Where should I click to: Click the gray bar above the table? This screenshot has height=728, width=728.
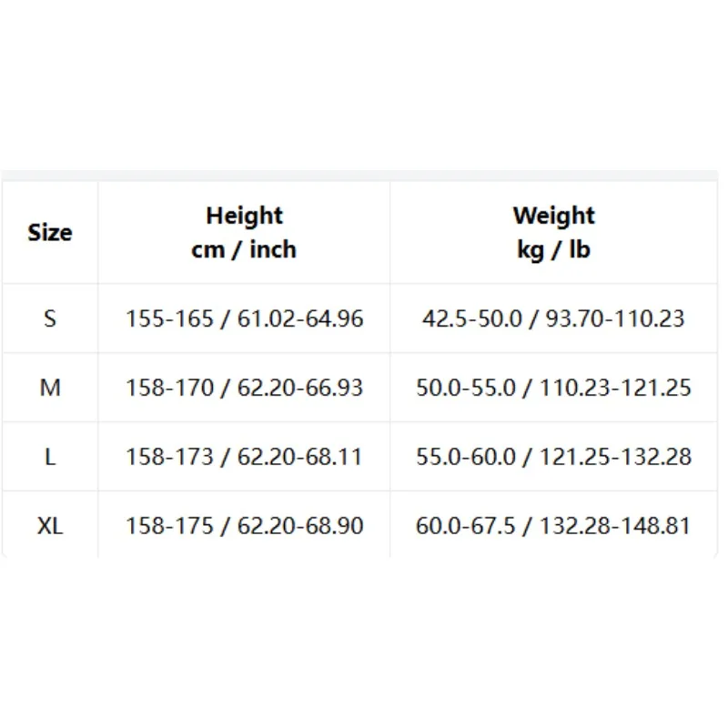pyautogui.click(x=360, y=176)
